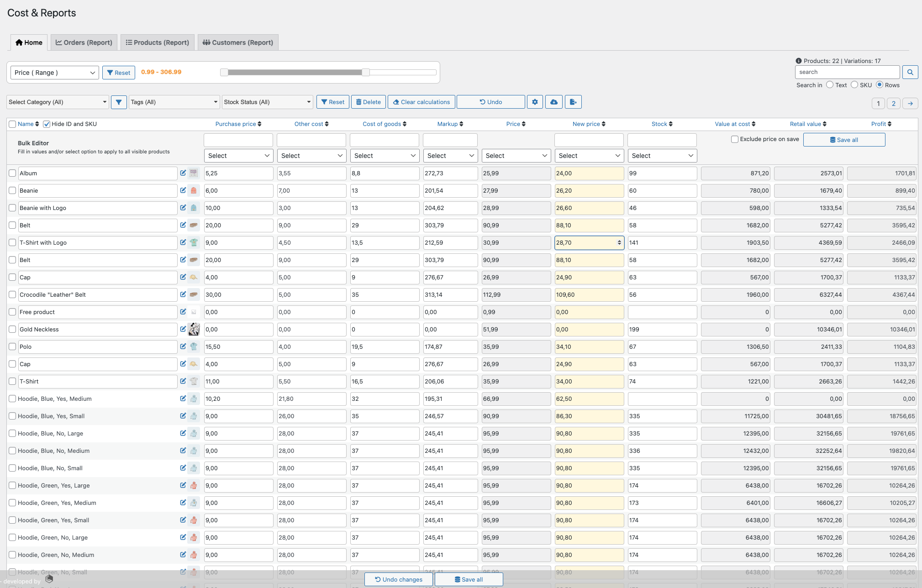Uncheck the Hide ID and SKU checkbox
Viewport: 922px width, 588px height.
[47, 124]
